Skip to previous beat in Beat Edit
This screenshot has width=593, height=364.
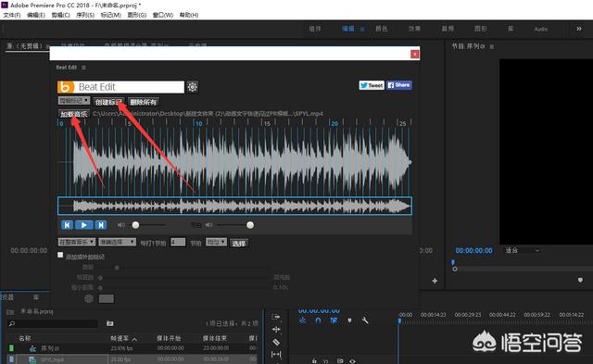pyautogui.click(x=67, y=225)
